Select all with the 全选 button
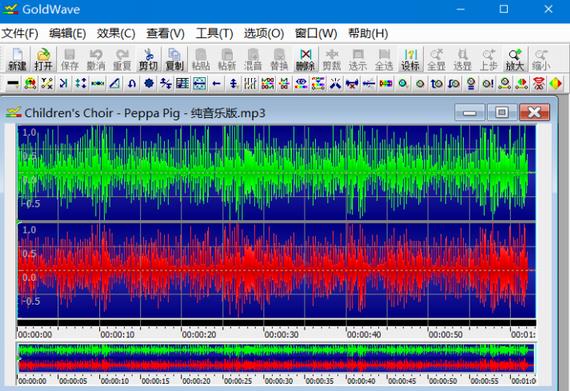This screenshot has width=570, height=391. click(x=384, y=59)
